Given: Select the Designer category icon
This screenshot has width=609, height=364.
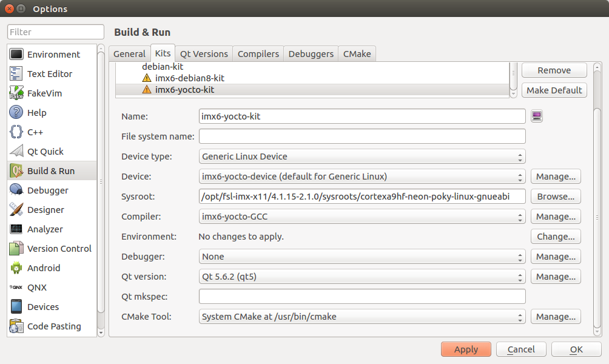Looking at the screenshot, I should click(17, 210).
